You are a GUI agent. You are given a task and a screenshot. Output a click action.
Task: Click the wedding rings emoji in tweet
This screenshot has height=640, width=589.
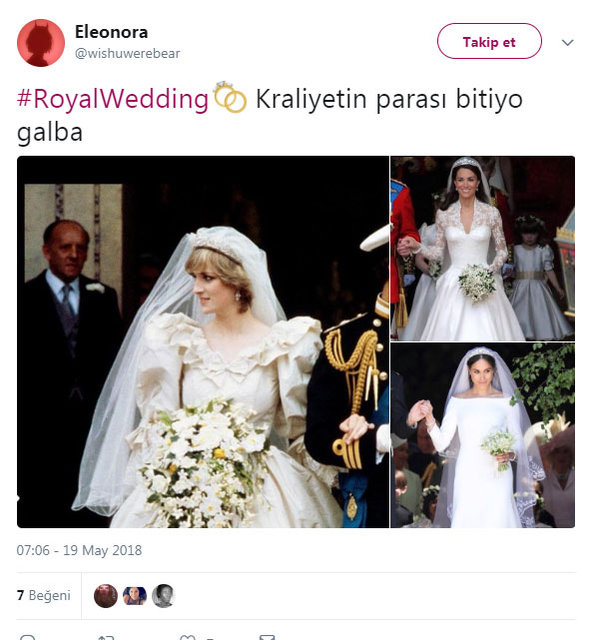[230, 97]
